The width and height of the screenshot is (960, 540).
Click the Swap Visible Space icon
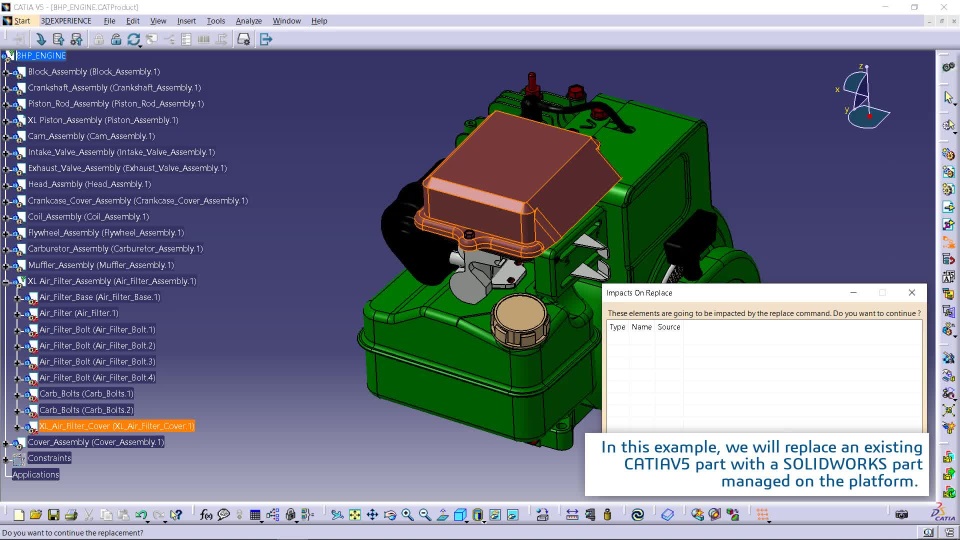point(513,515)
